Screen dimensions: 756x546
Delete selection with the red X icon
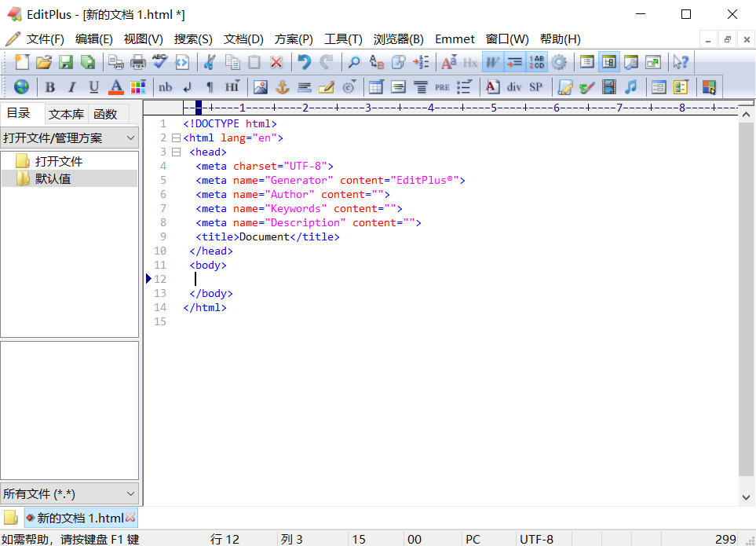(x=276, y=62)
